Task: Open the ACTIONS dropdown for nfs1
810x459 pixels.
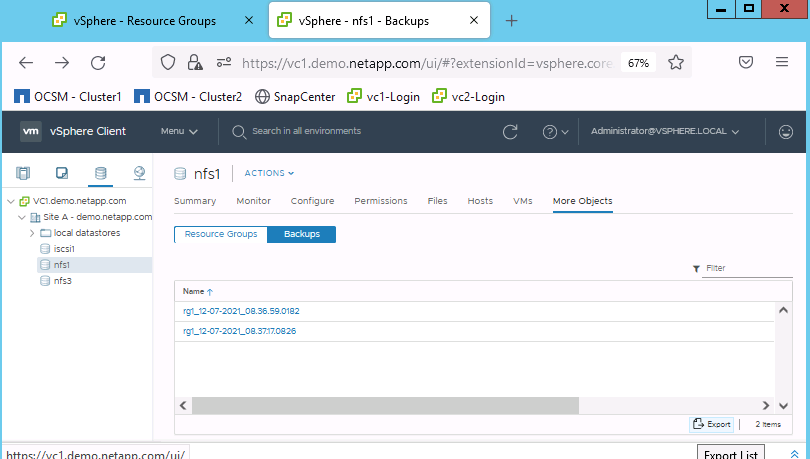Action: pyautogui.click(x=269, y=173)
